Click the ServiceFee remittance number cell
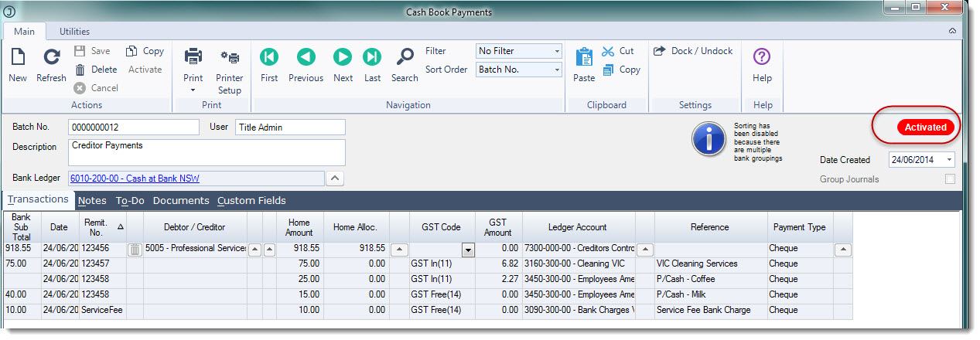The width and height of the screenshot is (980, 340). click(102, 310)
